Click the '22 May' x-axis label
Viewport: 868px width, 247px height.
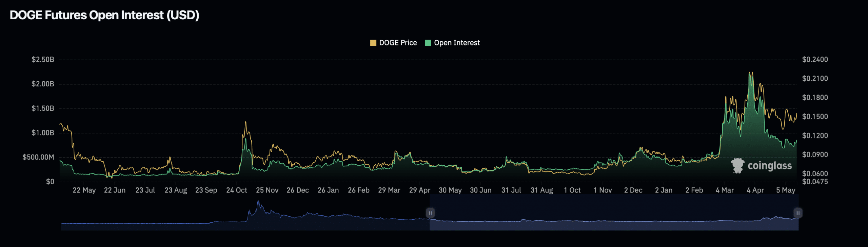pos(84,190)
